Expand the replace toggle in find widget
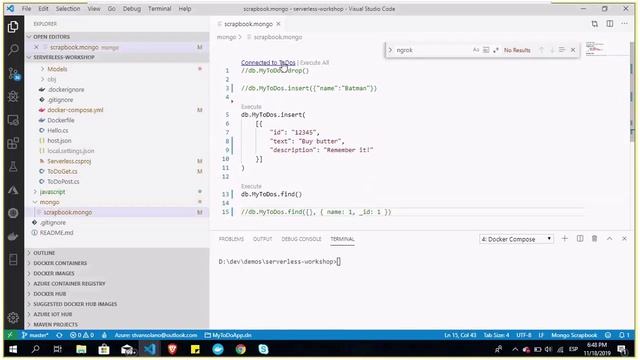Viewport: 640px width, 360px height. point(390,50)
